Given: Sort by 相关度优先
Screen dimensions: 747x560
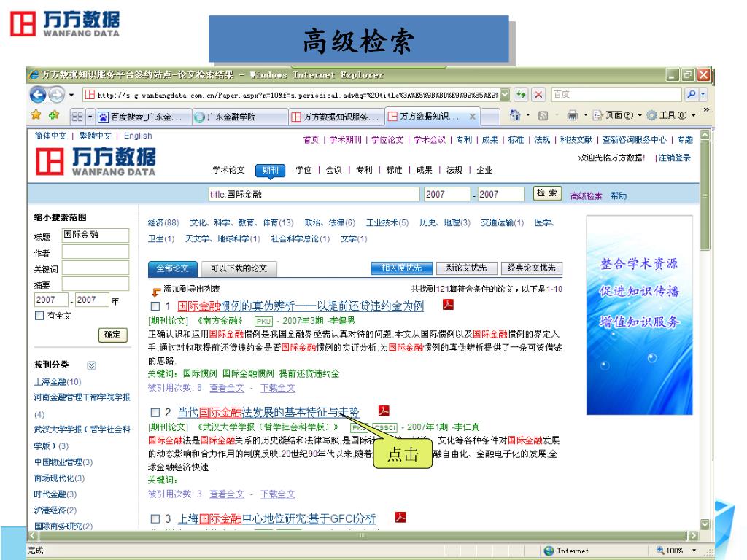Looking at the screenshot, I should click(402, 268).
